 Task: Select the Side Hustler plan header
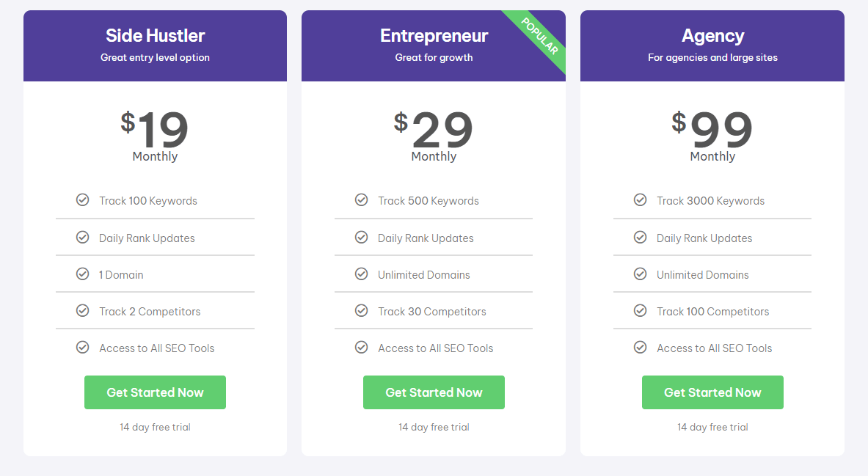[155, 36]
